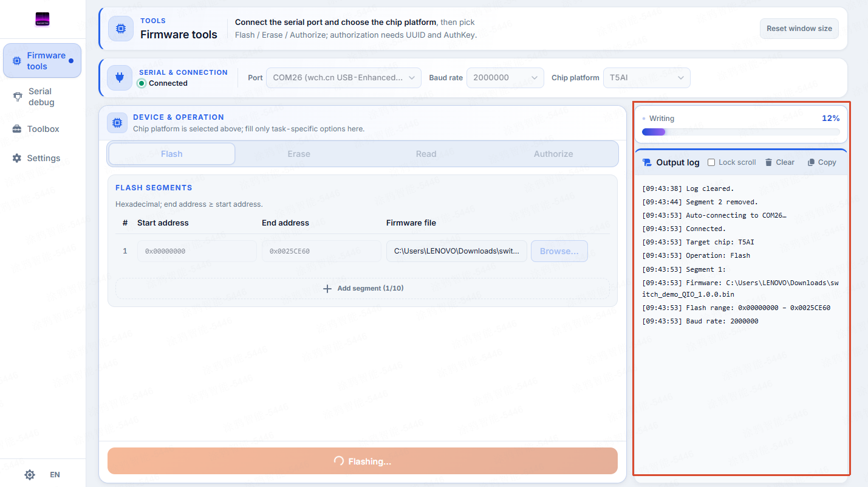Enable the Lock scroll checkbox
The height and width of the screenshot is (487, 868).
711,162
